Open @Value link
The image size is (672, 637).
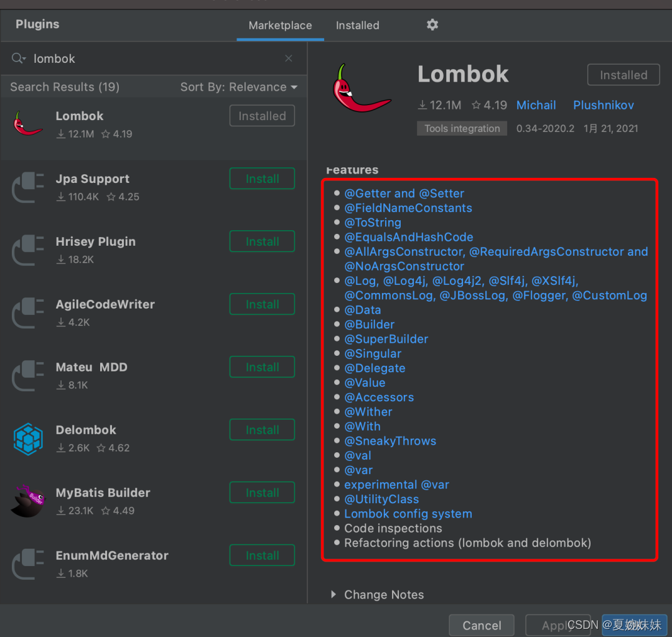tap(365, 383)
